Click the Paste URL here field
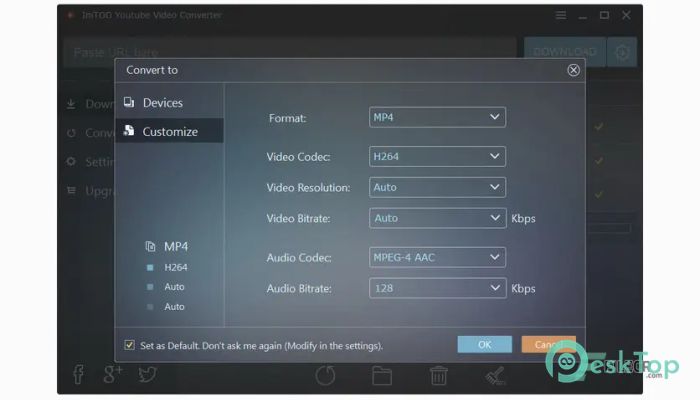Screen dimensions: 700x400 (290, 52)
